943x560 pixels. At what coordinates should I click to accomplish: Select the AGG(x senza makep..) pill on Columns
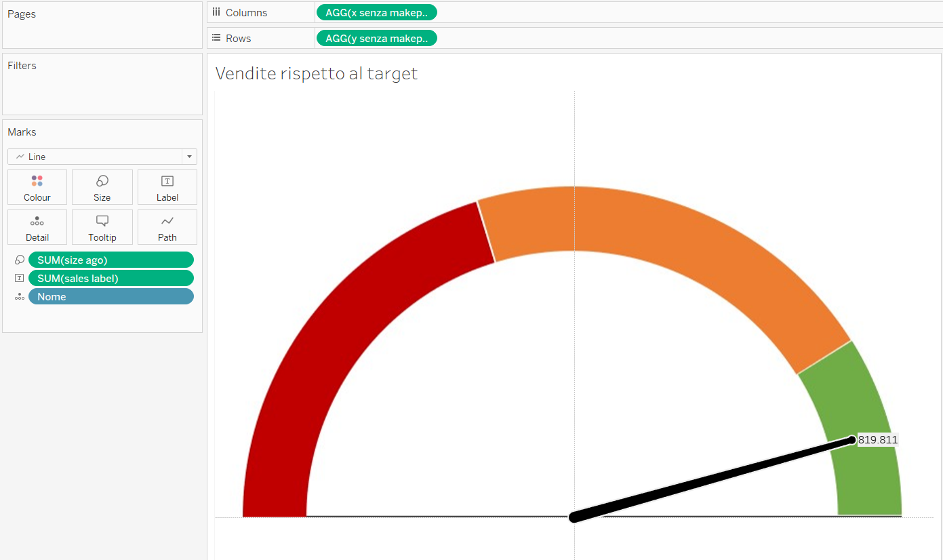coord(376,12)
